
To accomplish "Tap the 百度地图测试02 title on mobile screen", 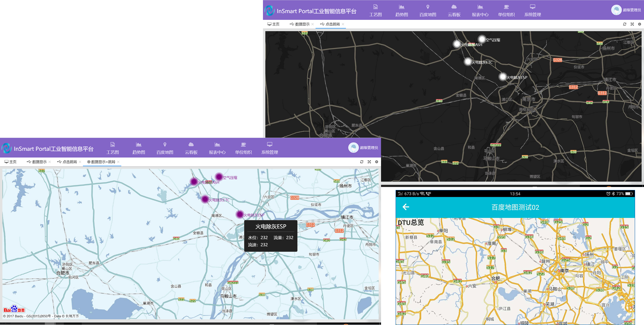I will pos(515,208).
